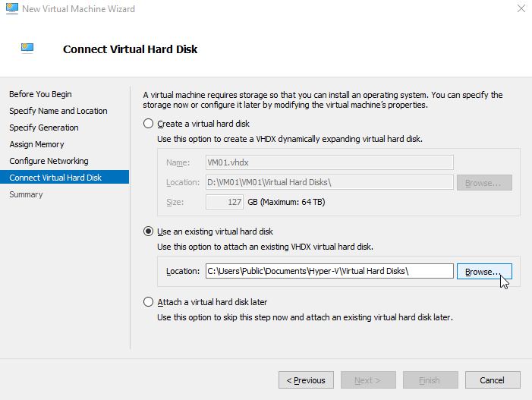Go to Before You Begin step
The height and width of the screenshot is (400, 532).
40,94
